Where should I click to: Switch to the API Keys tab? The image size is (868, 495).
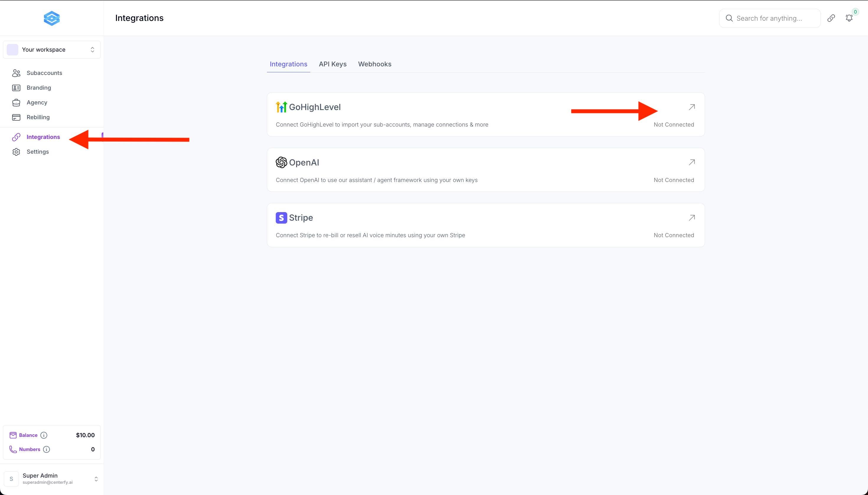coord(332,64)
